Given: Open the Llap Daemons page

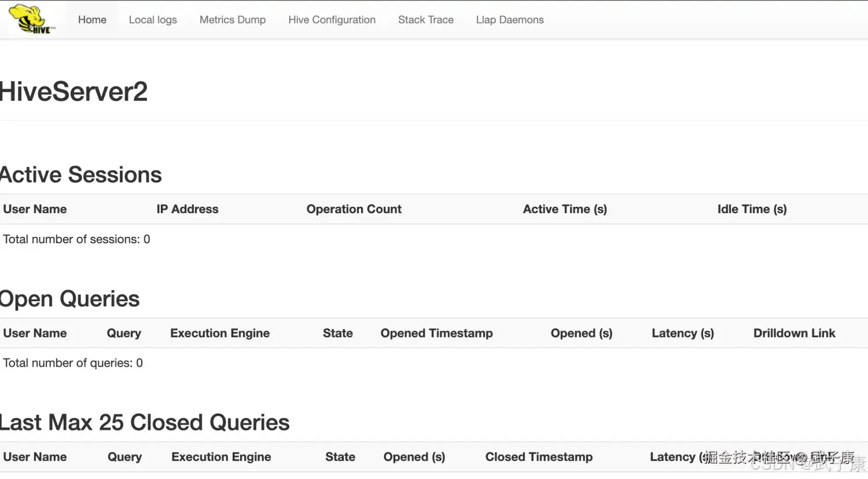Looking at the screenshot, I should [510, 20].
